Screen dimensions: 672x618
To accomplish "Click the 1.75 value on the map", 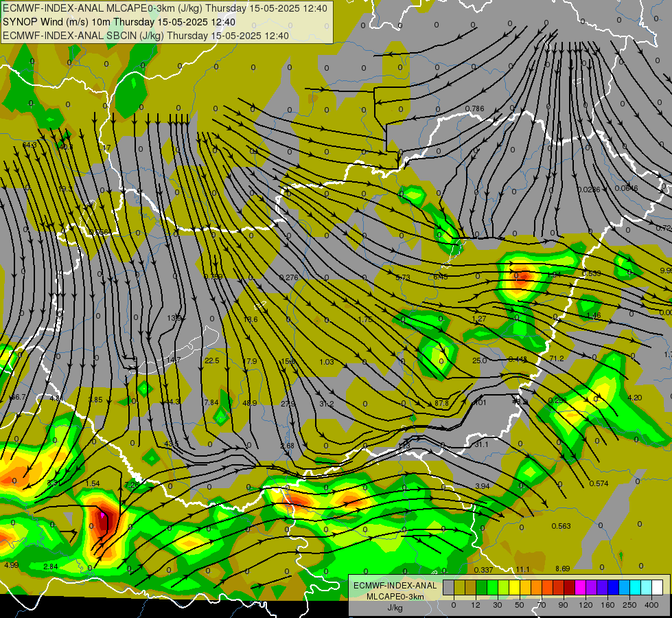I will click(x=365, y=319).
